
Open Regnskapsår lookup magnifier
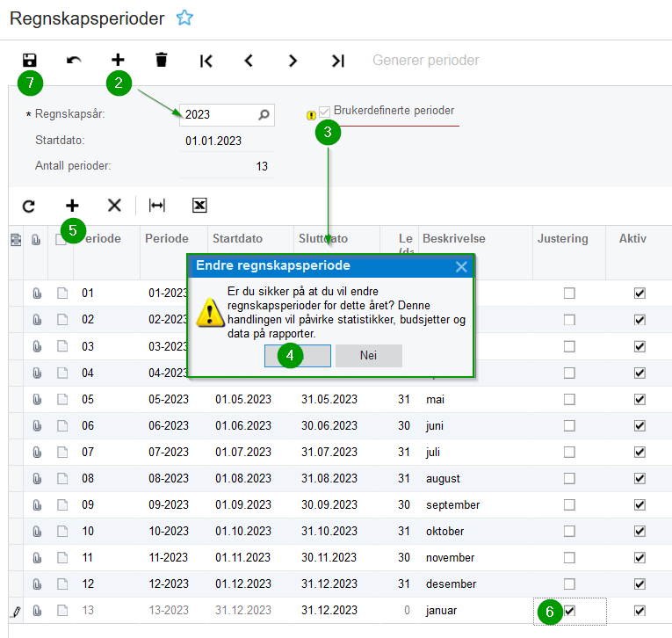click(x=264, y=114)
